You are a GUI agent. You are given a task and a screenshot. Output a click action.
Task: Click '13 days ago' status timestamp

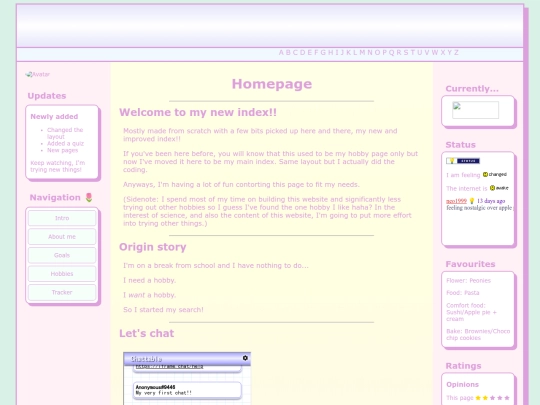point(491,201)
